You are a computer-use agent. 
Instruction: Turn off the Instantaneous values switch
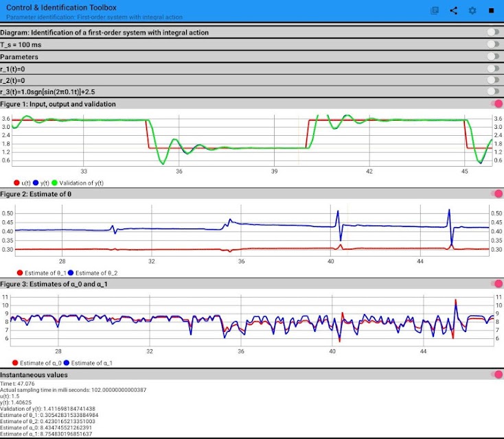coord(496,375)
